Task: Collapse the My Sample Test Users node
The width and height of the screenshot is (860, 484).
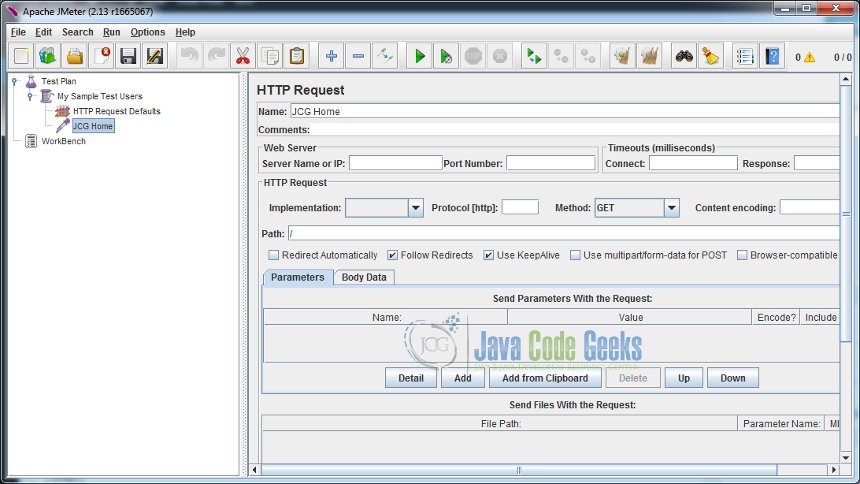Action: click(x=30, y=96)
